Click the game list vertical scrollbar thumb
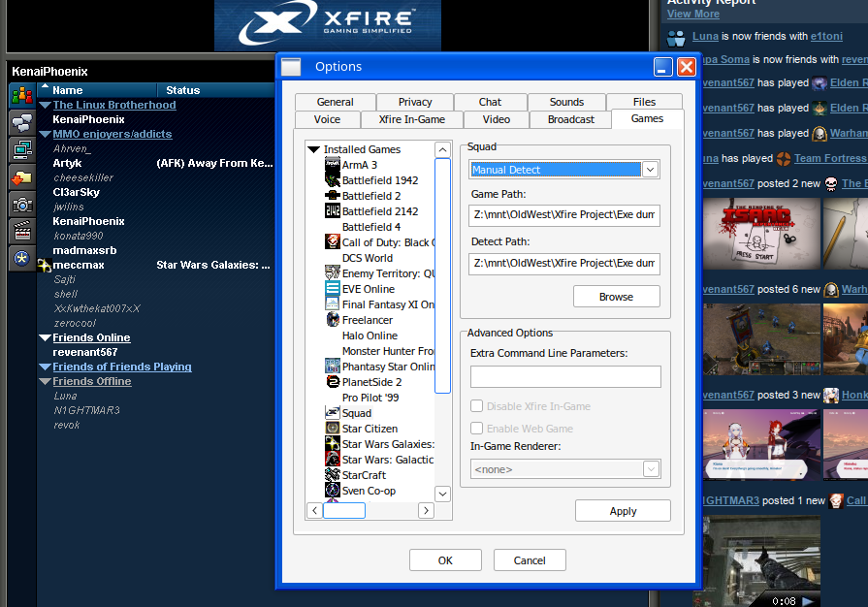This screenshot has height=607, width=868. [x=442, y=275]
